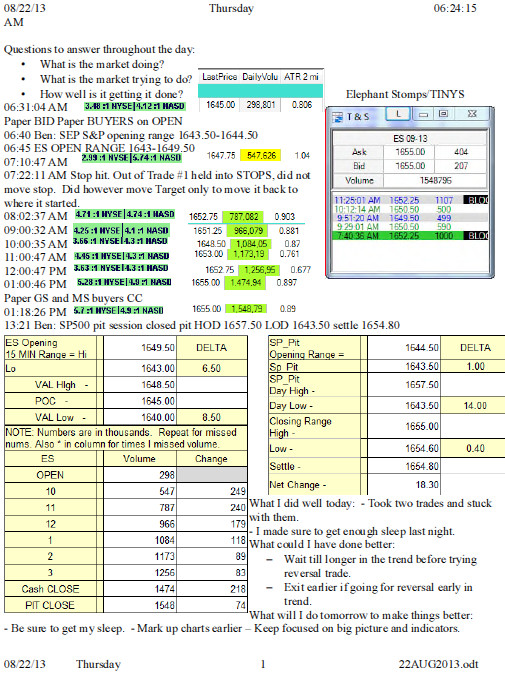
Task: Click the 14.00 delta cell beside Day Low
Action: 475,406
